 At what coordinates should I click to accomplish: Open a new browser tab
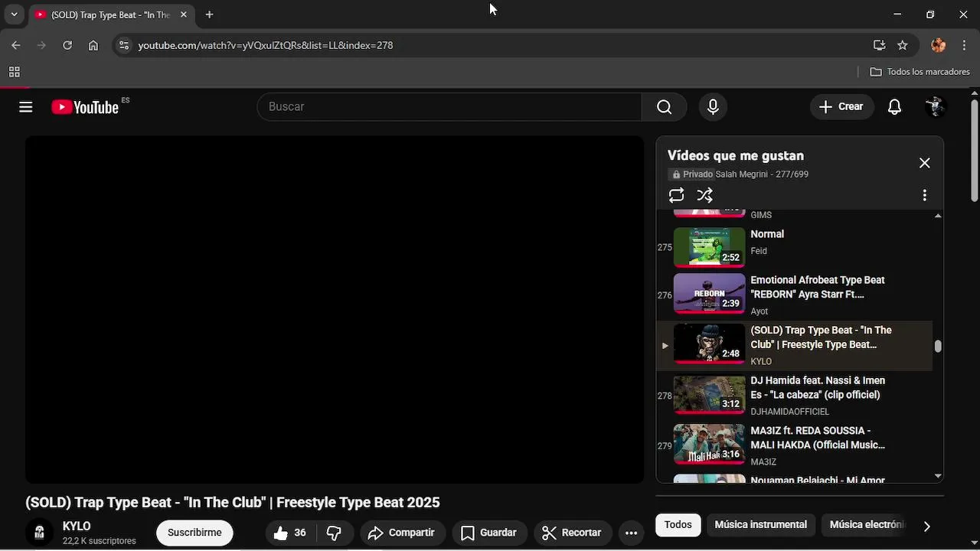(x=209, y=15)
